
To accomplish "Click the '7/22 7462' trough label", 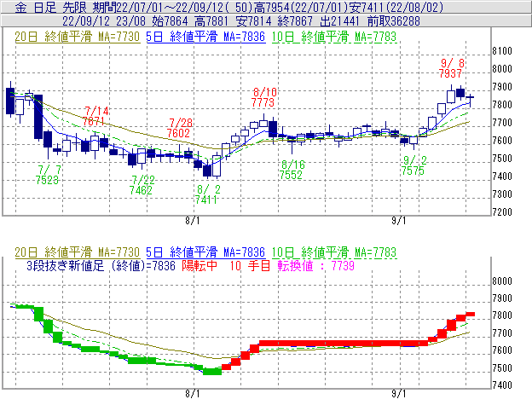I will click(142, 184).
